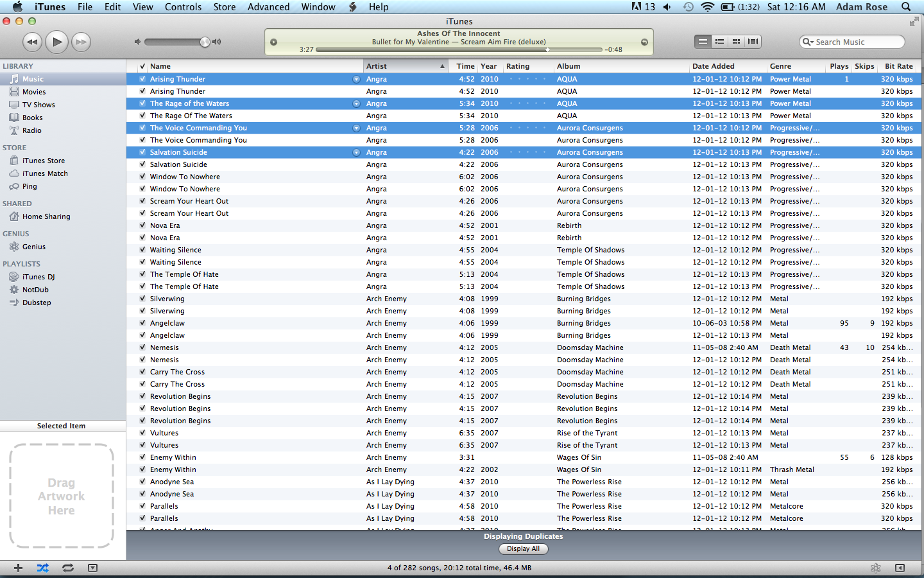Open Genius in sidebar
The width and height of the screenshot is (924, 578).
63,247
